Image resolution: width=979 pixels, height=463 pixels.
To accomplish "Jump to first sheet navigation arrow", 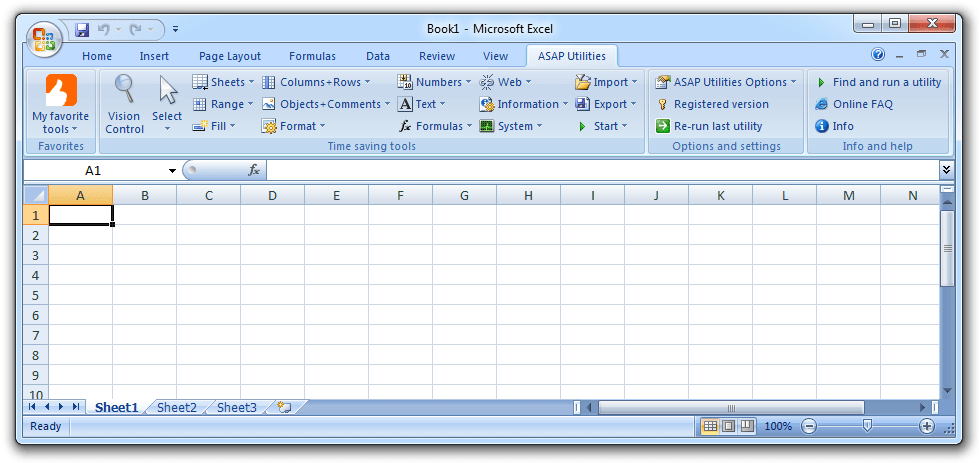I will [31, 407].
